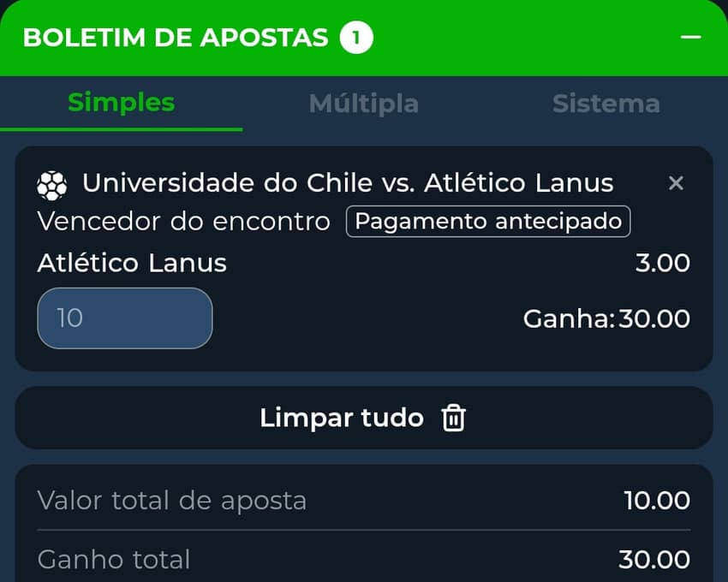The width and height of the screenshot is (728, 582).
Task: Click the BOLETIM DE APOSTAS header
Action: click(175, 37)
